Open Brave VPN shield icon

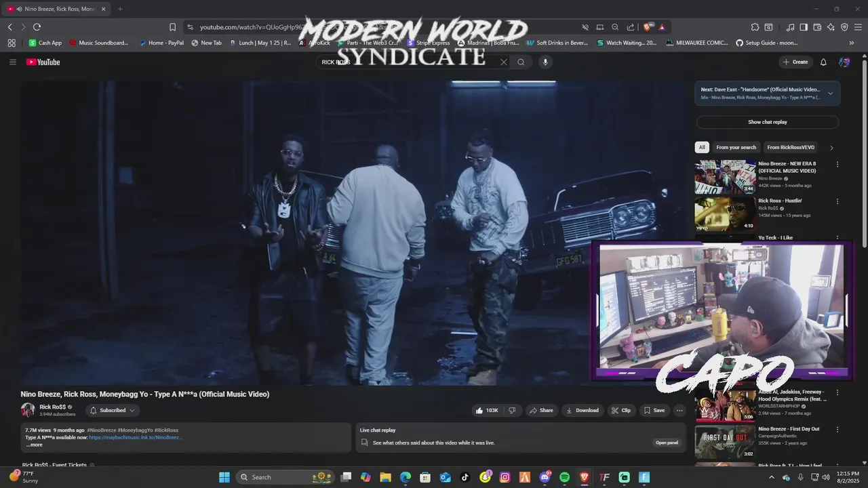844,27
